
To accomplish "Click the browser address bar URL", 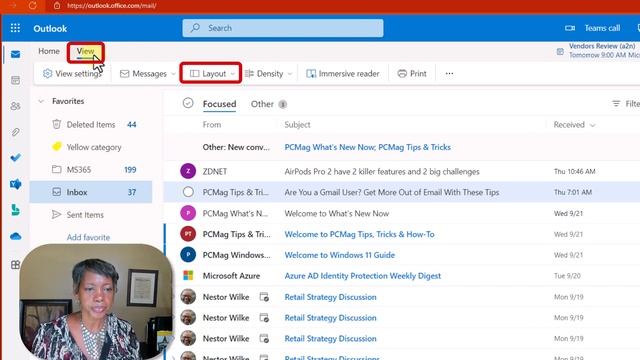I will [x=111, y=6].
